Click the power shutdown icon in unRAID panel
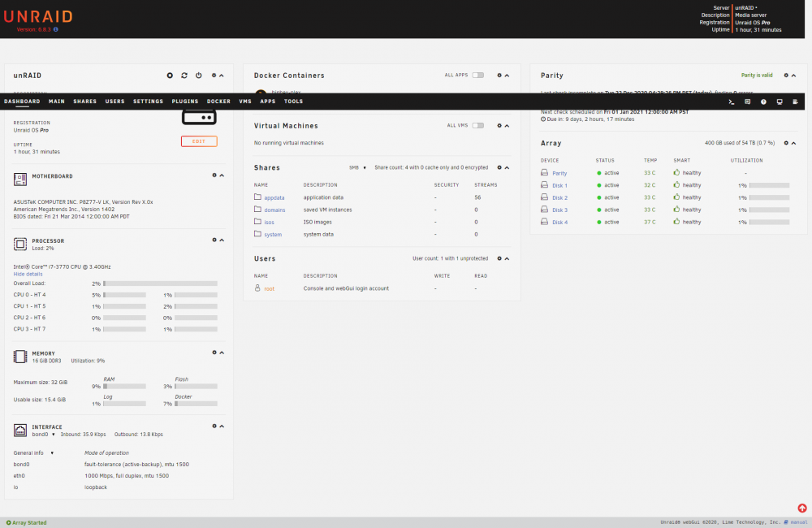This screenshot has width=812, height=528. (x=198, y=76)
